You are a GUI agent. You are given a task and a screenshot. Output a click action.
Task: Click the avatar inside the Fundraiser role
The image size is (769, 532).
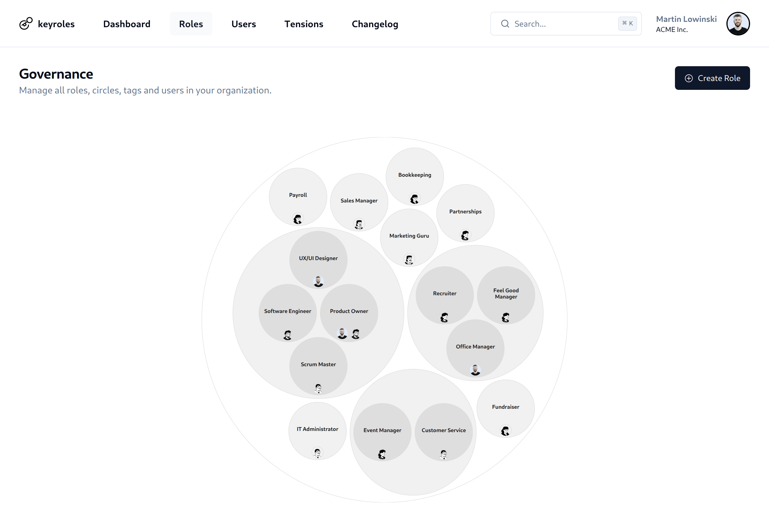[505, 430]
